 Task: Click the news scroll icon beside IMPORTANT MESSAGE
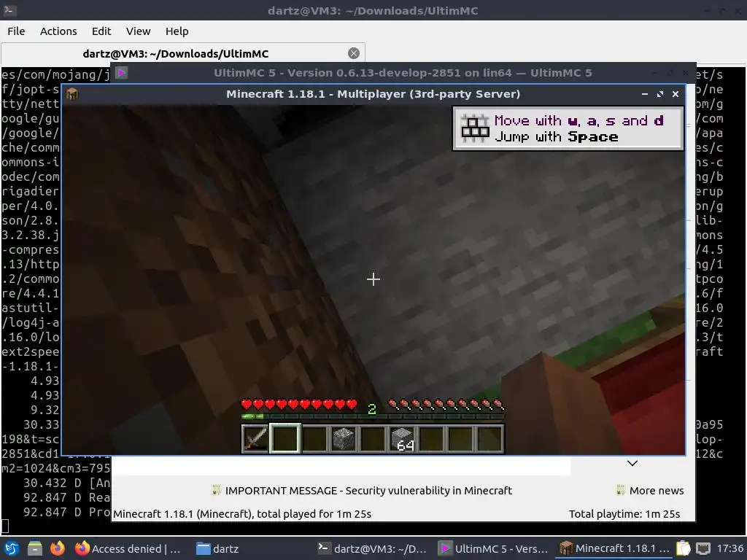pos(217,490)
